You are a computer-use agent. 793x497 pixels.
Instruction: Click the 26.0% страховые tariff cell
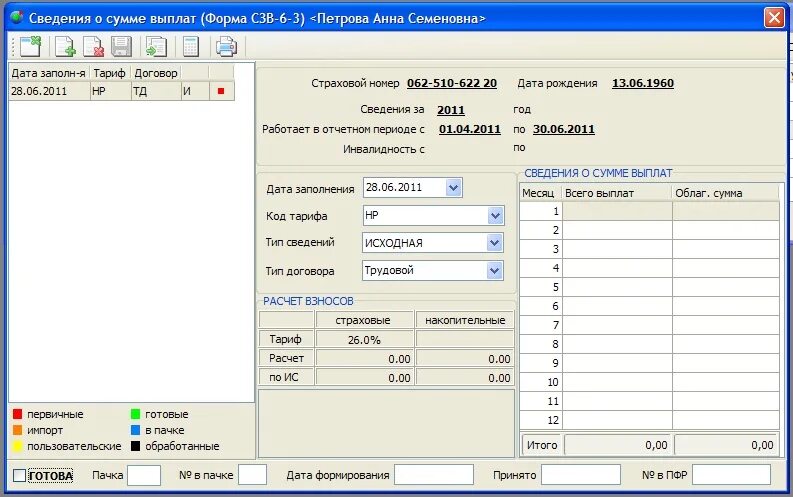point(364,340)
